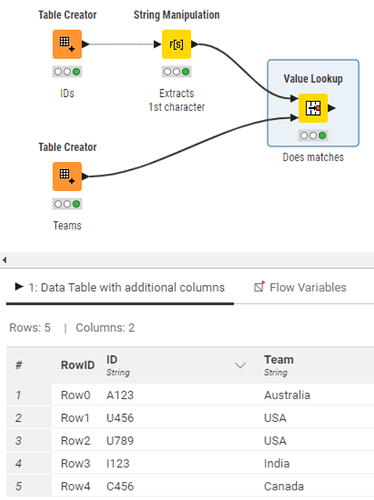This screenshot has height=500, width=374.
Task: Click the Value Lookup output port arrow
Action: tap(332, 108)
